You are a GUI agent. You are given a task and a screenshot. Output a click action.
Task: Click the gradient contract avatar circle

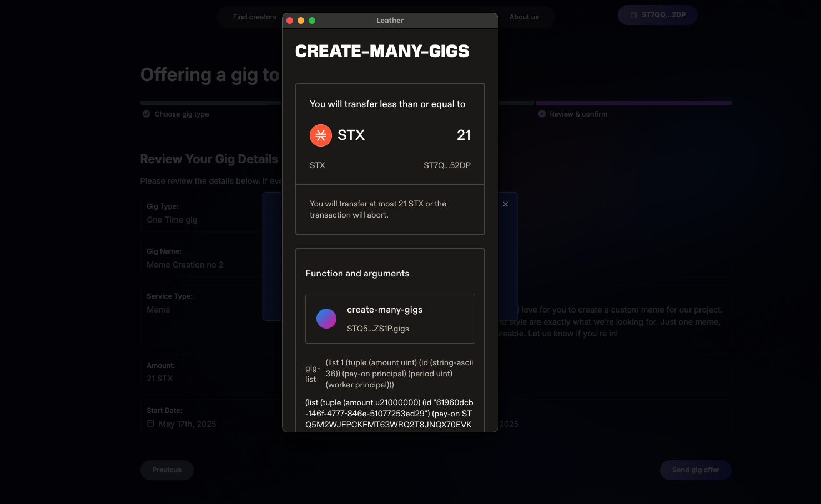326,319
